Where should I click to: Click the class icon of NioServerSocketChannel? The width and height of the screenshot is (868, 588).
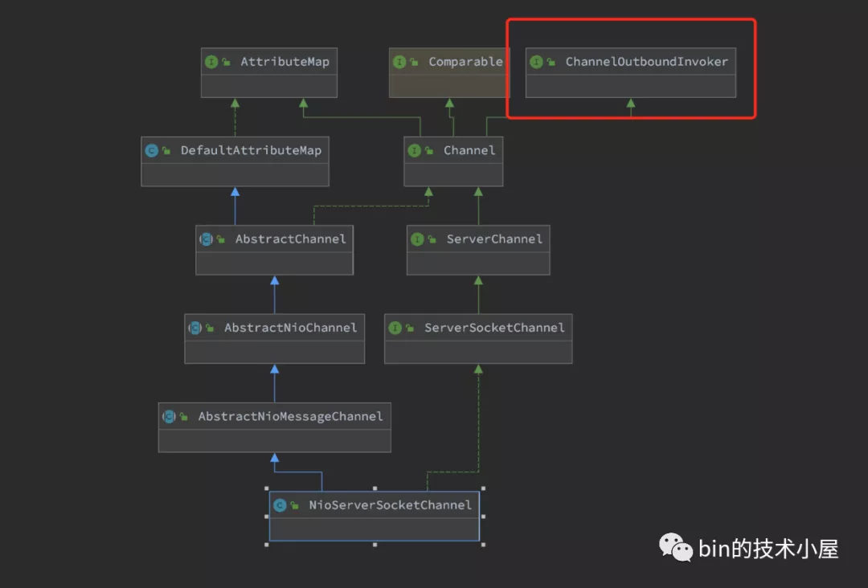click(x=280, y=505)
